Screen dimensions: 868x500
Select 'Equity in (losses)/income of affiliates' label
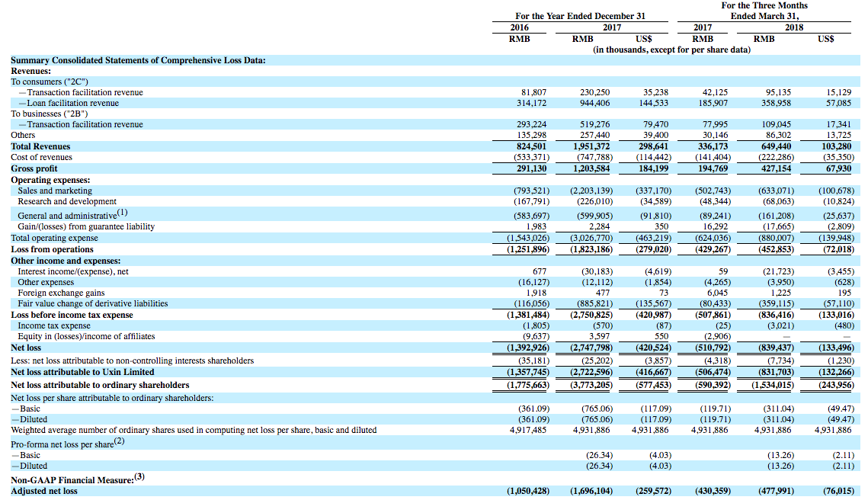pyautogui.click(x=86, y=337)
